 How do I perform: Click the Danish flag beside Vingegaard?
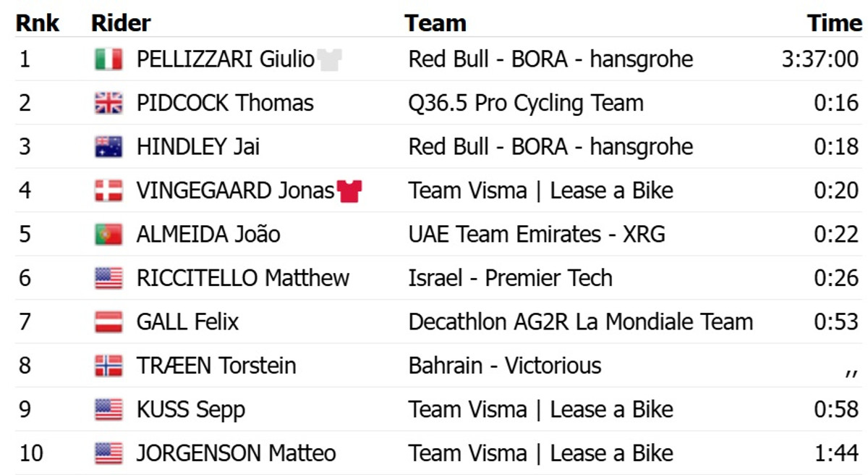coord(109,191)
